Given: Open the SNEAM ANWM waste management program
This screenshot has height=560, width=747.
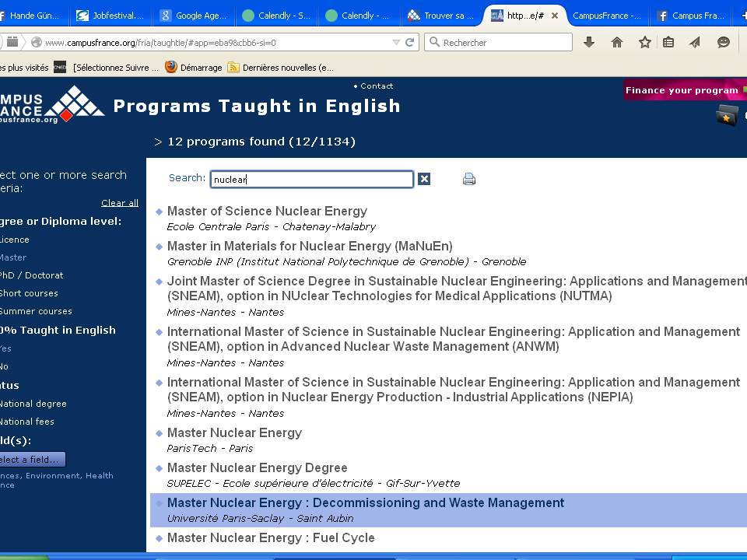Looking at the screenshot, I should pos(453,339).
